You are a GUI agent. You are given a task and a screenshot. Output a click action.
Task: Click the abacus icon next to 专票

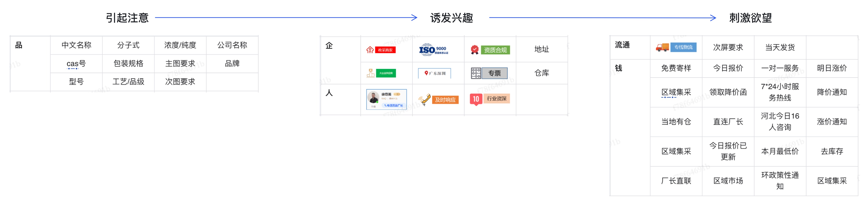(x=476, y=73)
